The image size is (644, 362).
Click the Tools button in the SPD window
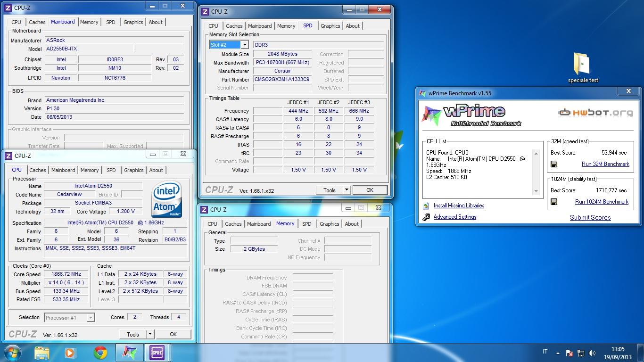[x=330, y=190]
